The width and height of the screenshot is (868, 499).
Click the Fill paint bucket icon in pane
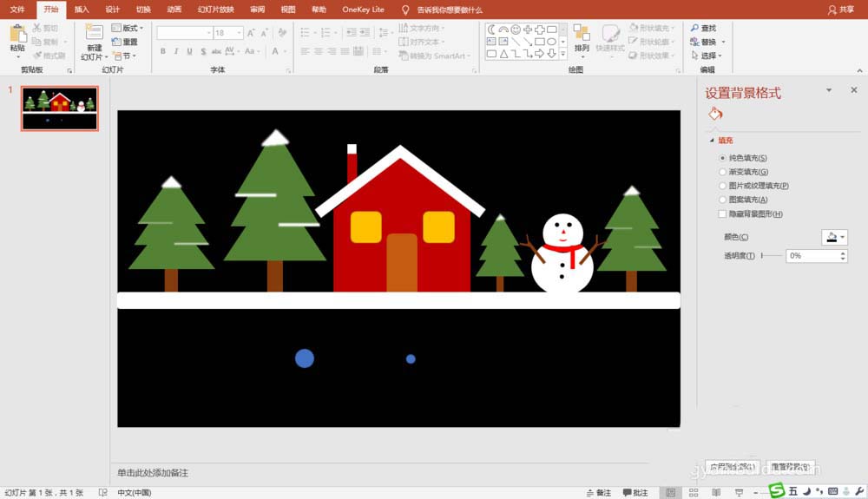point(715,114)
